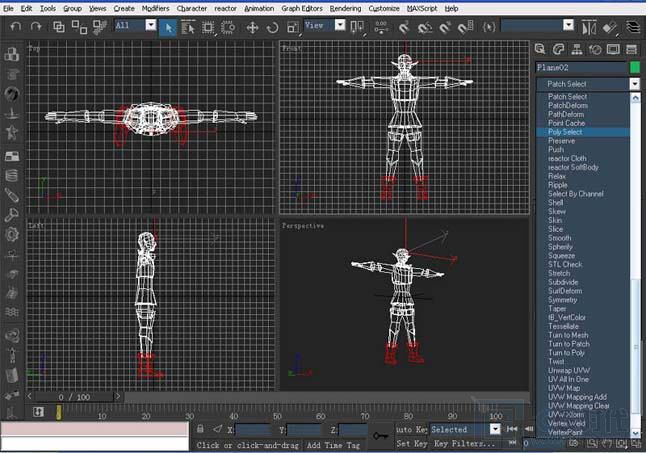This screenshot has width=646, height=453.
Task: Open the Rendering menu
Action: tap(345, 8)
